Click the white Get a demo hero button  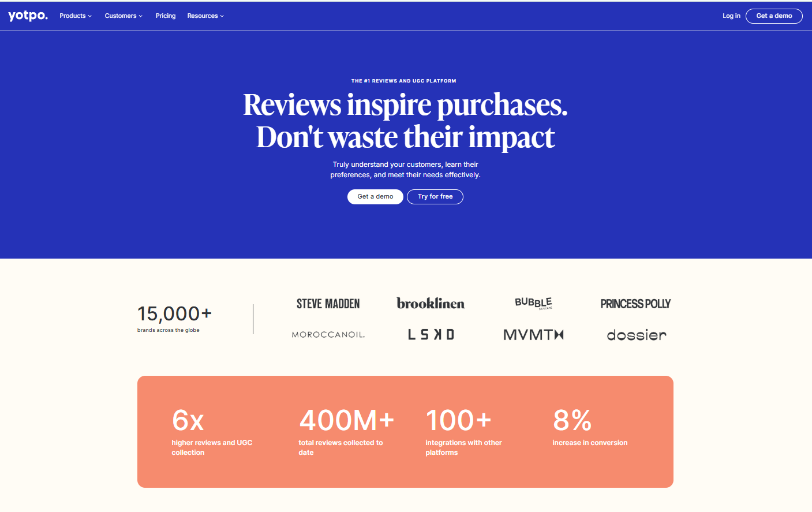pyautogui.click(x=375, y=197)
